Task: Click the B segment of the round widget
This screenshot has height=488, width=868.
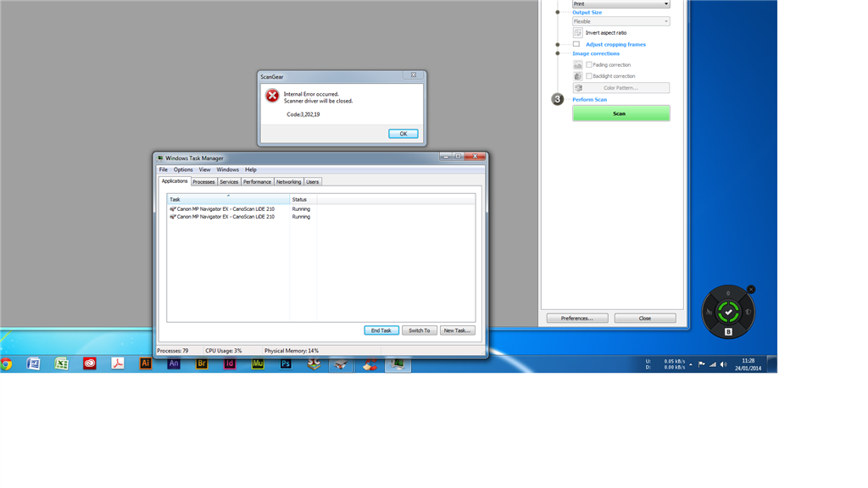Action: point(728,332)
